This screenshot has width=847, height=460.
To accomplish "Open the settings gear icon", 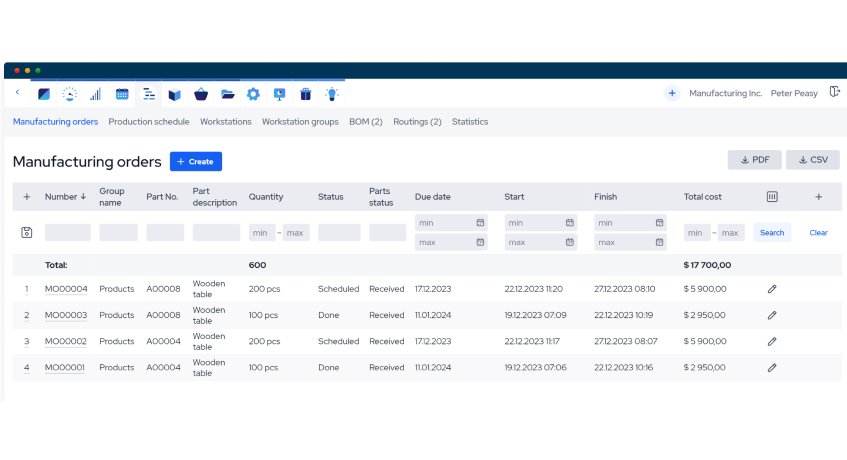I will [253, 94].
